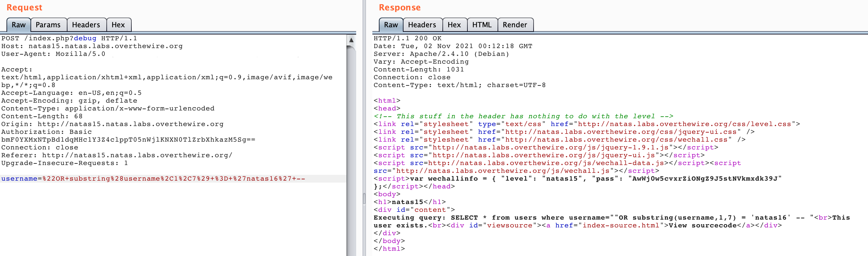Click the level.css stylesheet link line
This screenshot has height=256, width=868.
[587, 124]
